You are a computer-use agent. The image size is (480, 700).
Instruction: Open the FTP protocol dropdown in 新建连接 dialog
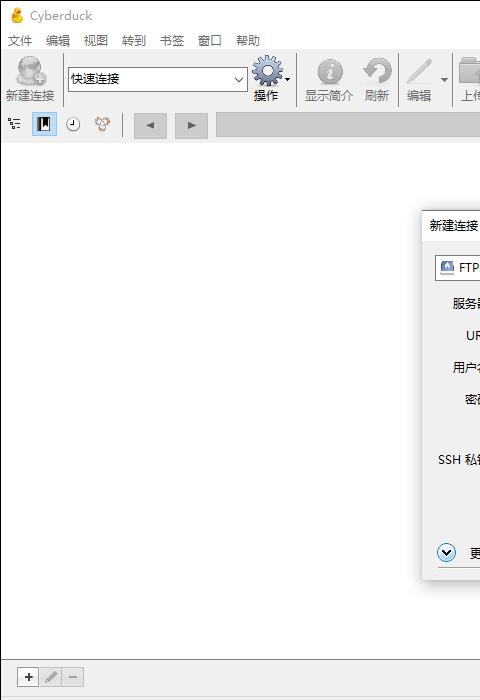pyautogui.click(x=458, y=268)
